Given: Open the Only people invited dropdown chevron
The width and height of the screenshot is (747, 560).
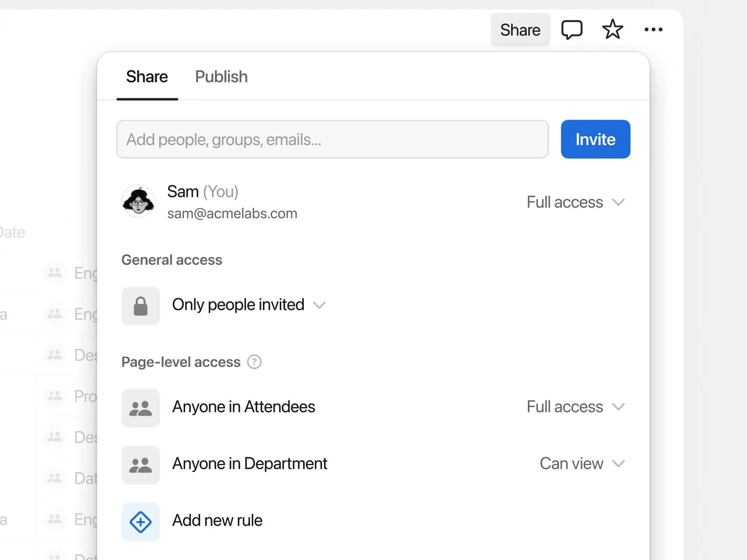Looking at the screenshot, I should coord(319,306).
